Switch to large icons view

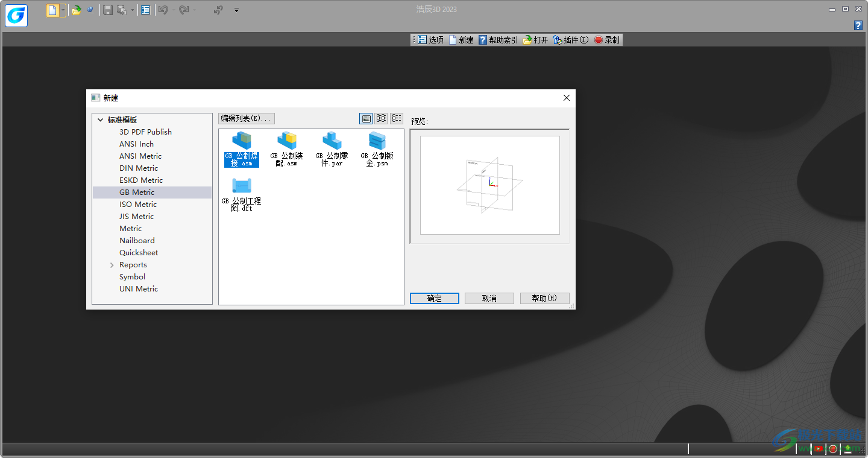pos(366,118)
